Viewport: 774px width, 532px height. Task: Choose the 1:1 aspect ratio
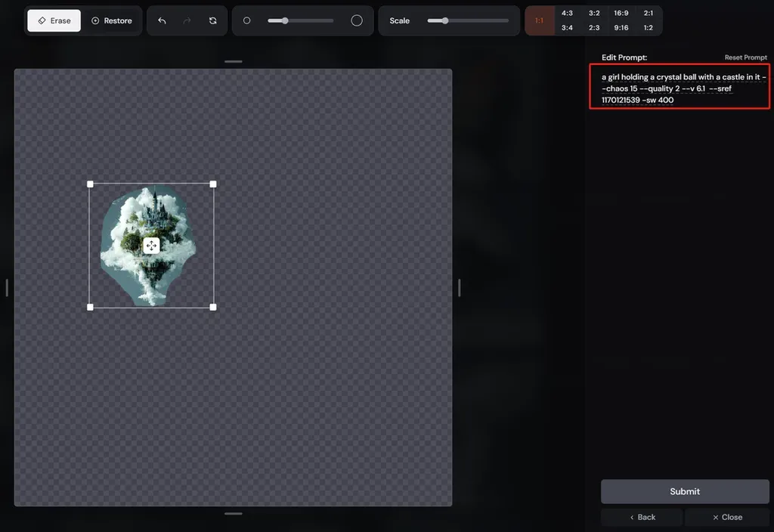[x=539, y=20]
